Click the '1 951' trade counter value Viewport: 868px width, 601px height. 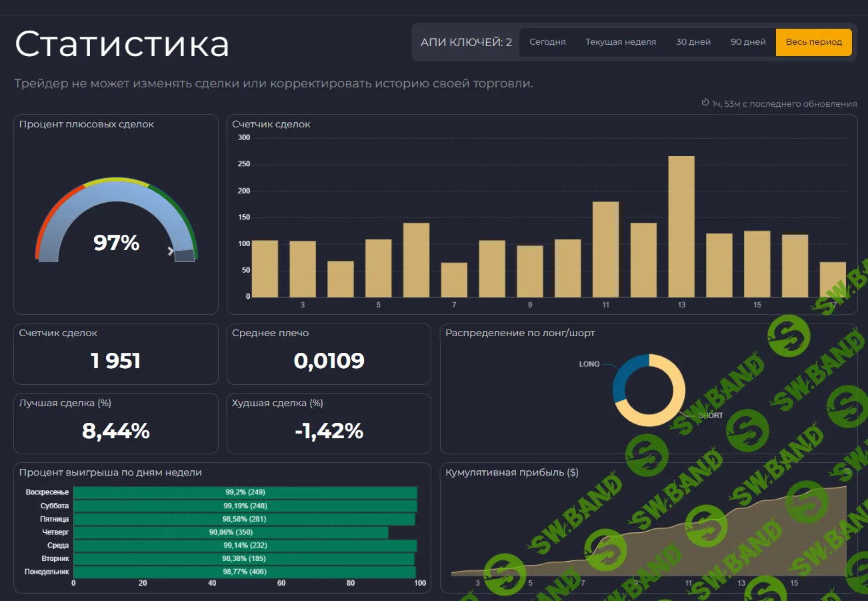click(115, 362)
